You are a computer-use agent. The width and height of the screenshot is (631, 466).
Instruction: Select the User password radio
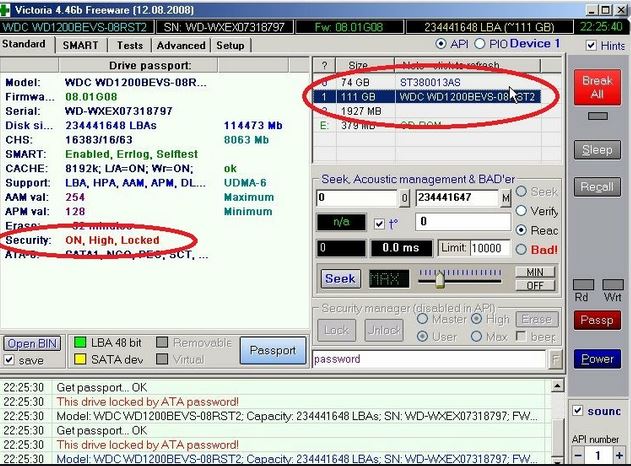click(x=422, y=336)
